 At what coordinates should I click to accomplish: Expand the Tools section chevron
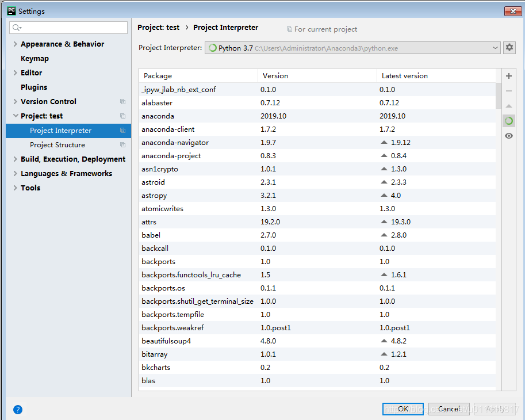[15, 188]
